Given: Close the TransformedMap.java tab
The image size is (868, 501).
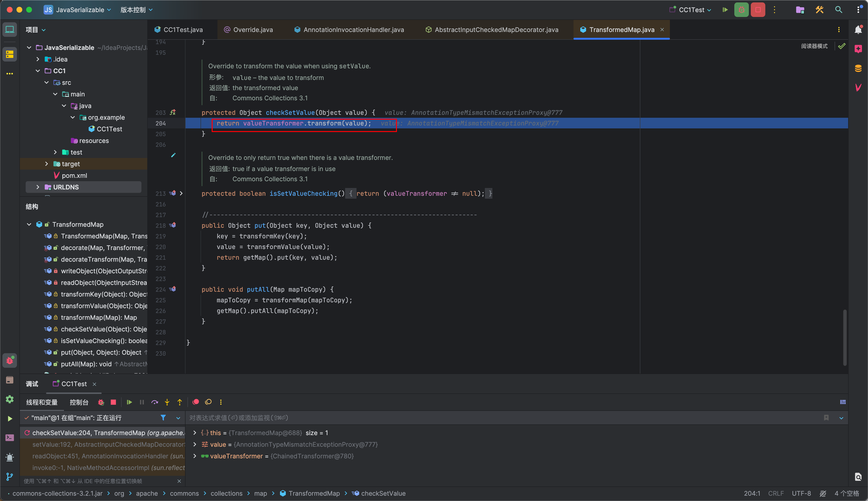Looking at the screenshot, I should pyautogui.click(x=662, y=30).
